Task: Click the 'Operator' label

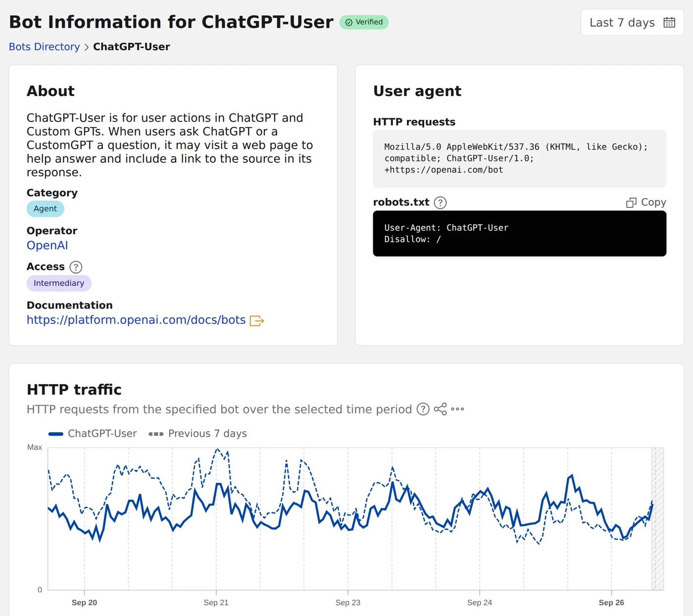Action: pyautogui.click(x=52, y=231)
